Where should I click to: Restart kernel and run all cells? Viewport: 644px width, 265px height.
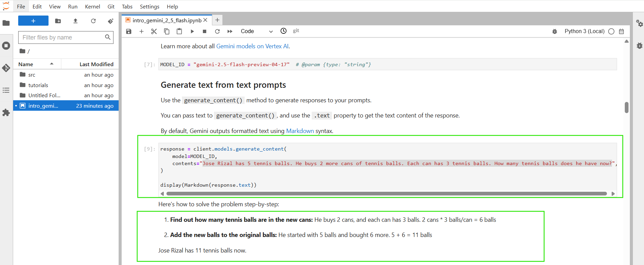[230, 31]
